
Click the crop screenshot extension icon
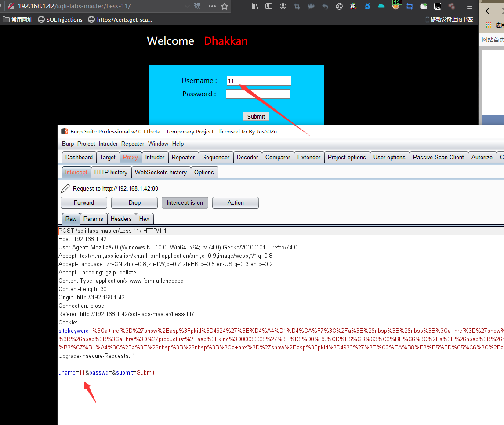pyautogui.click(x=297, y=6)
